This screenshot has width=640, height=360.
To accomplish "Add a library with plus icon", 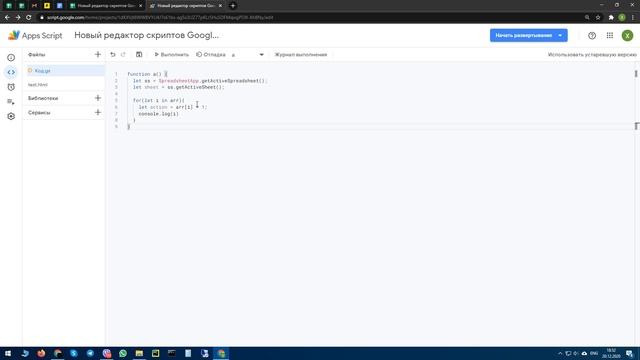I will coord(98,98).
